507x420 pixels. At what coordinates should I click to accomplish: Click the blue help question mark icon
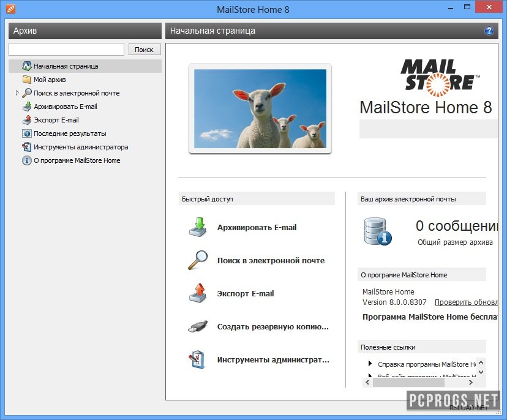click(489, 31)
